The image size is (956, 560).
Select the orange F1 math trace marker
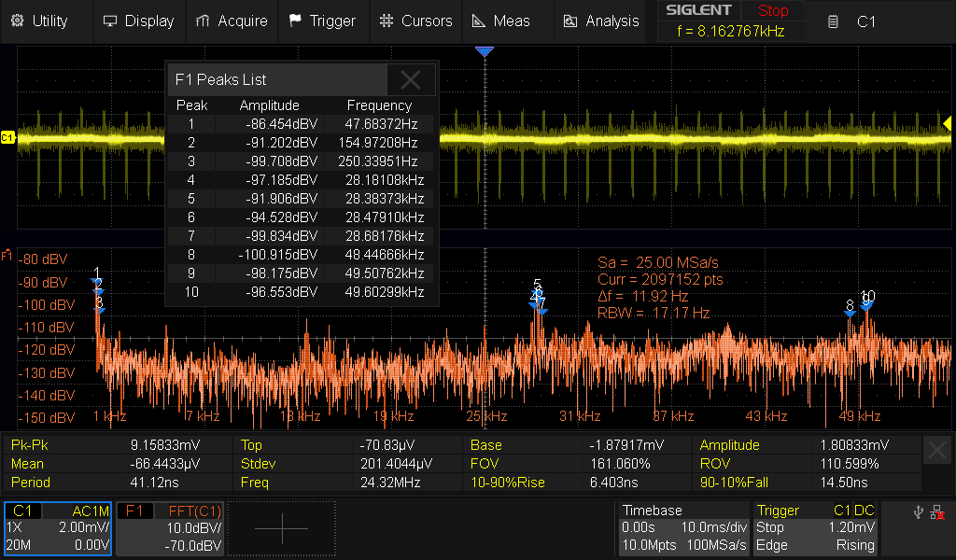[7, 255]
